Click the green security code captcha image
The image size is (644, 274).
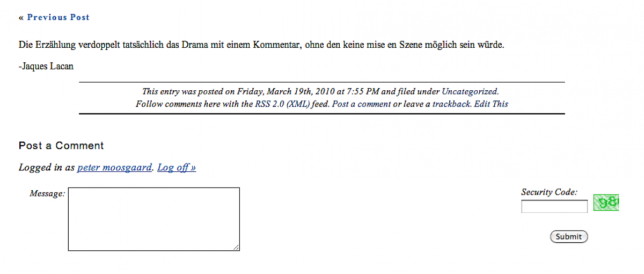pyautogui.click(x=606, y=203)
